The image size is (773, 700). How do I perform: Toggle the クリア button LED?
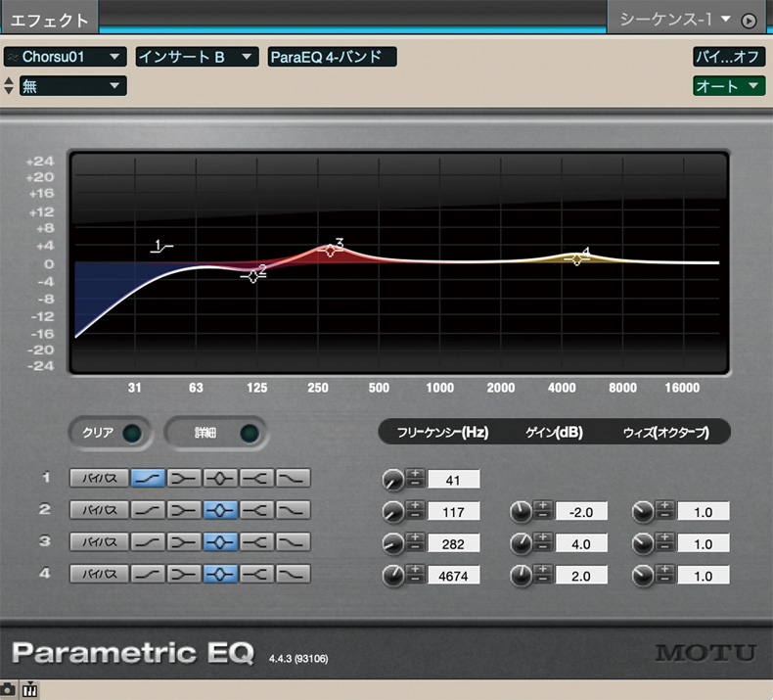click(132, 434)
